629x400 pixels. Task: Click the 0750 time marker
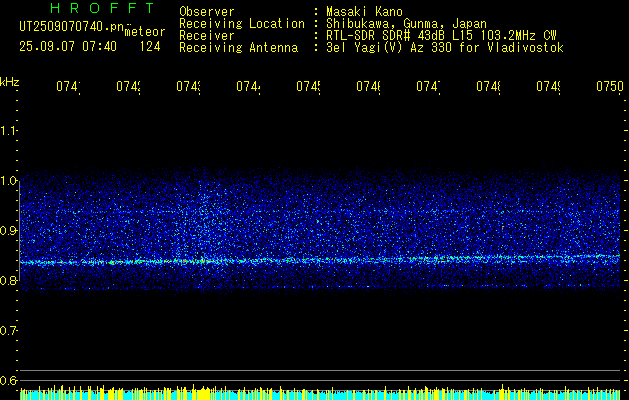pyautogui.click(x=610, y=86)
